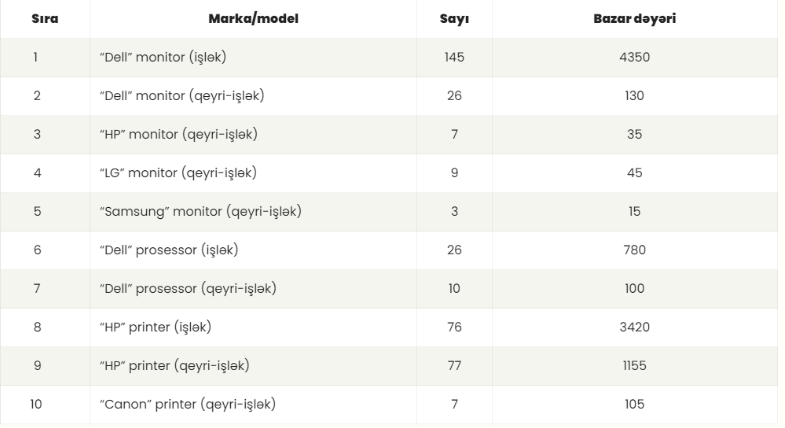The height and width of the screenshot is (428, 785).
Task: Select the "Dell" monitor (işlək) cell
Action: pos(253,57)
